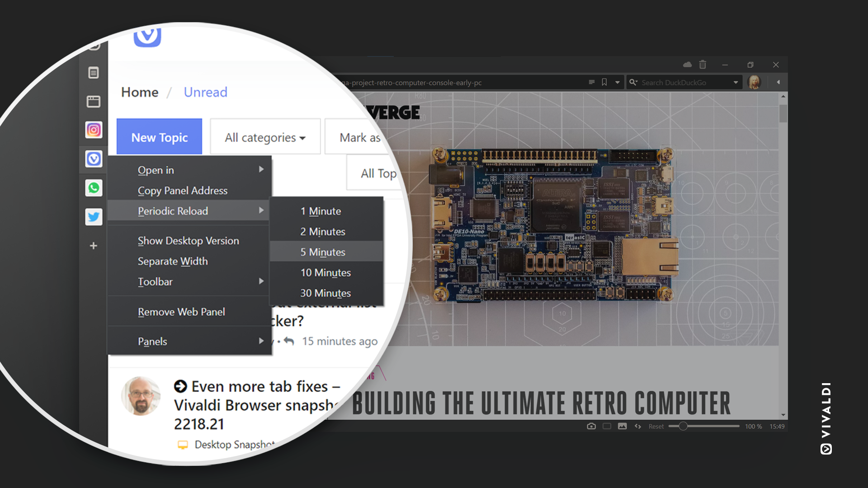Open the Vivaldi forum web panel
This screenshot has height=488, width=868.
pos(94,159)
